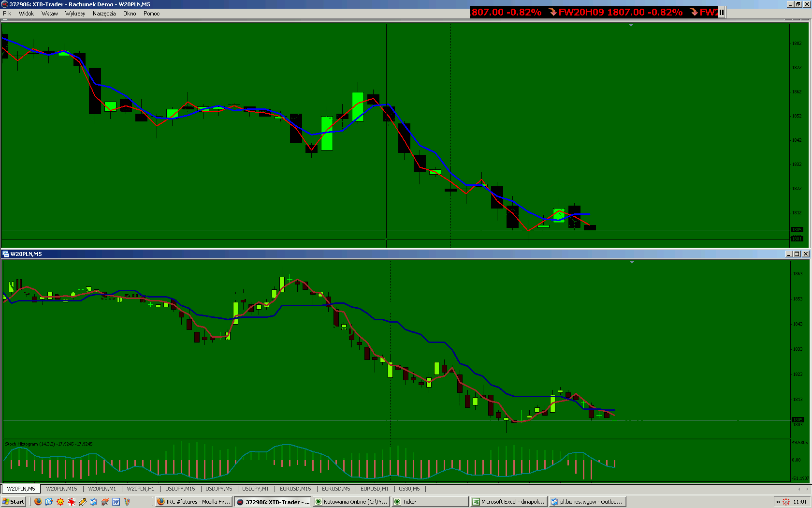The width and height of the screenshot is (812, 508).
Task: Switch to the EURUSD,M15 chart tab
Action: 295,489
